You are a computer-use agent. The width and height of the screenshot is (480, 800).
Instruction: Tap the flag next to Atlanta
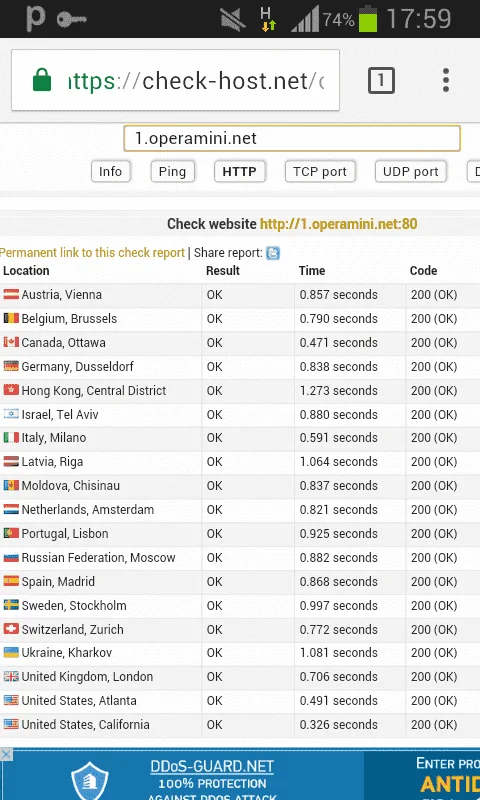pos(11,700)
